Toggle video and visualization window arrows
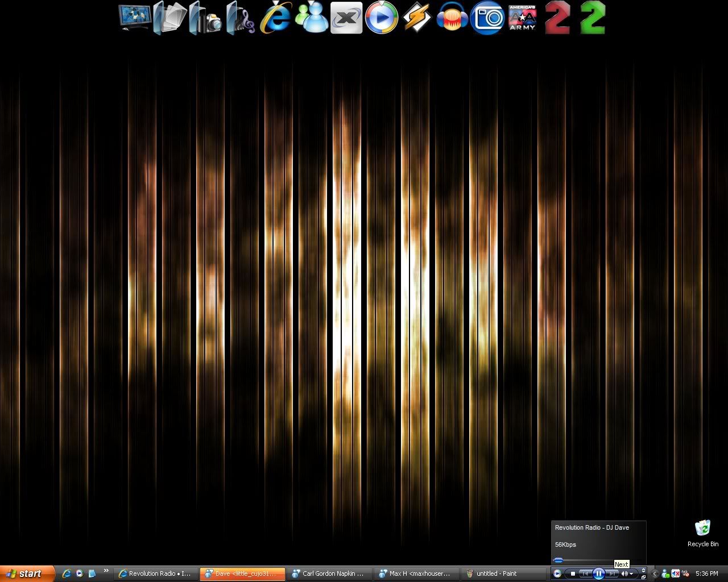Image resolution: width=728 pixels, height=582 pixels. coord(643,570)
